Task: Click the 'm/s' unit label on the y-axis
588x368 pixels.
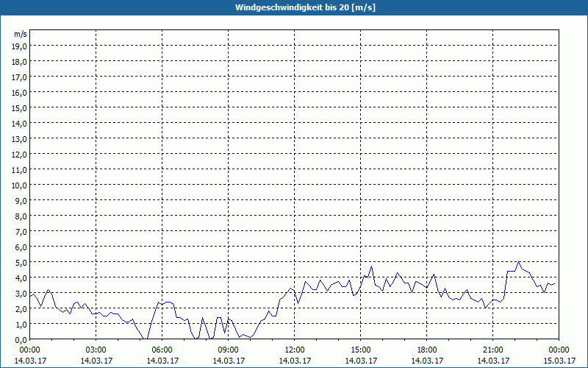Action: click(x=21, y=34)
